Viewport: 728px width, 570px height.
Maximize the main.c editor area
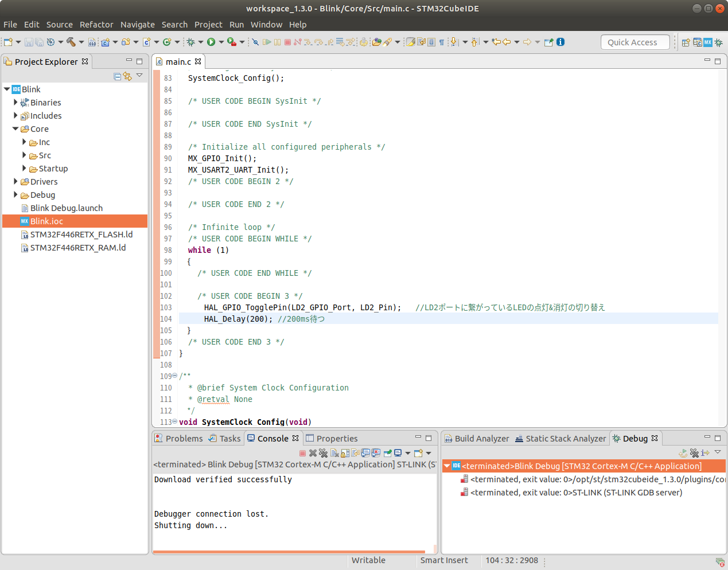click(x=717, y=61)
